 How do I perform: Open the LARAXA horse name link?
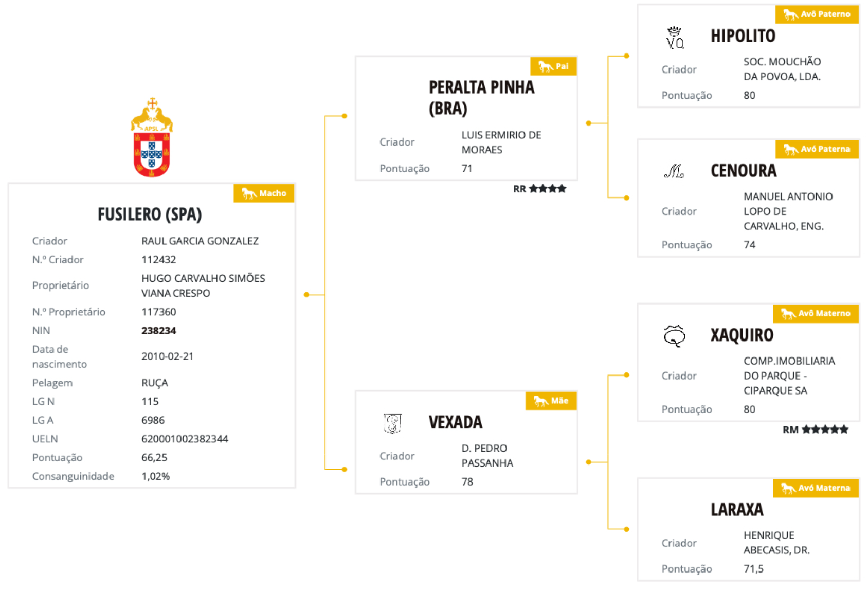point(736,510)
